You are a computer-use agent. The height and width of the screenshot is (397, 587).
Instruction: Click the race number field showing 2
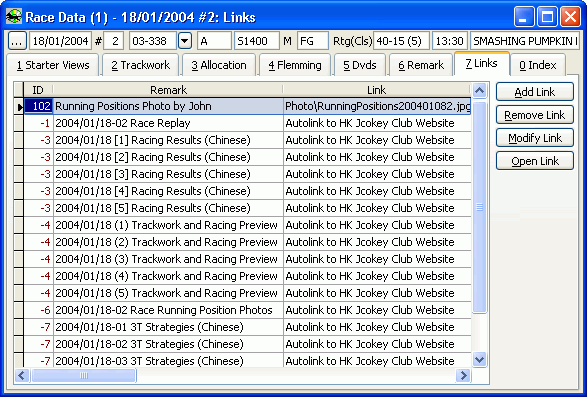pos(113,41)
